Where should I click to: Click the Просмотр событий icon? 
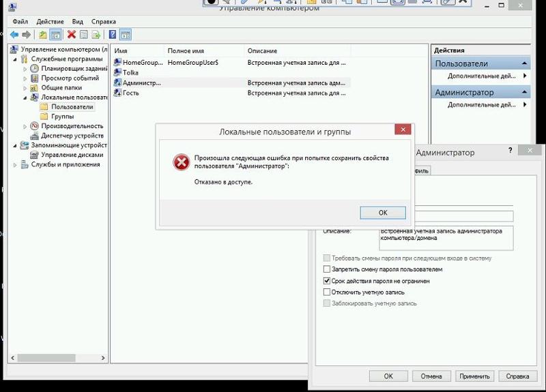pos(34,78)
